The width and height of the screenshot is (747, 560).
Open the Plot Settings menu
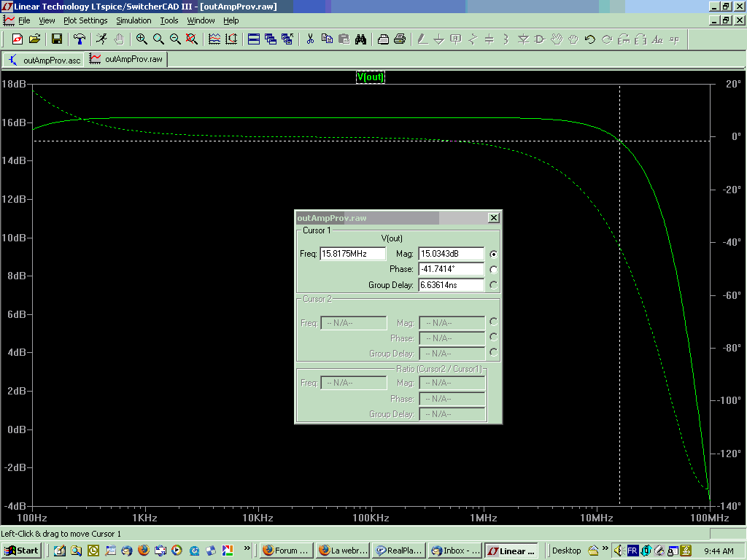[x=85, y=20]
